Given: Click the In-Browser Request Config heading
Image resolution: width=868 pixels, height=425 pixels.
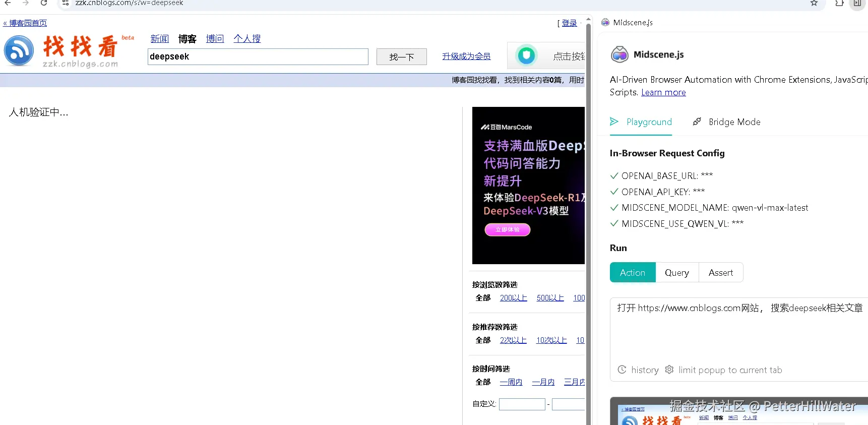Looking at the screenshot, I should point(667,153).
